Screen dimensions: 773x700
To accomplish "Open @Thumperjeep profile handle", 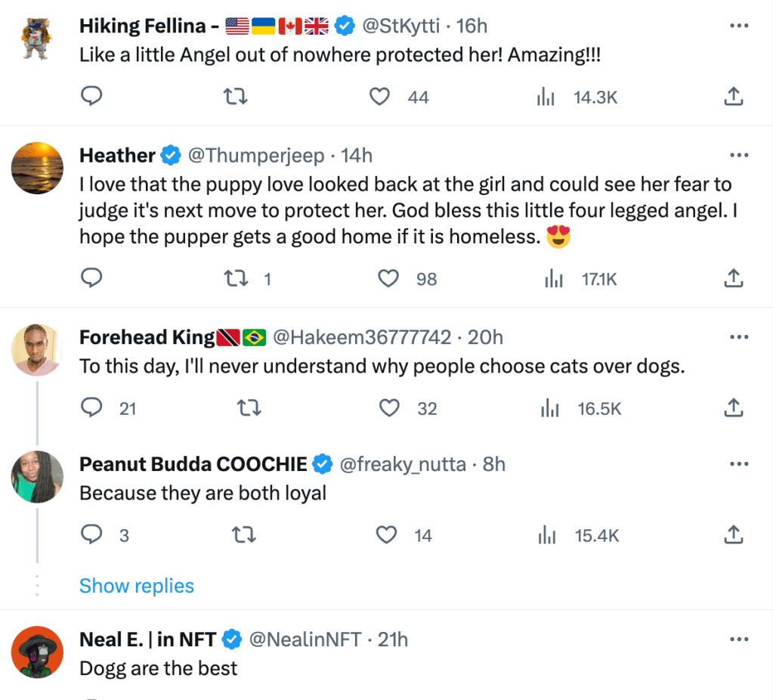I will [255, 156].
